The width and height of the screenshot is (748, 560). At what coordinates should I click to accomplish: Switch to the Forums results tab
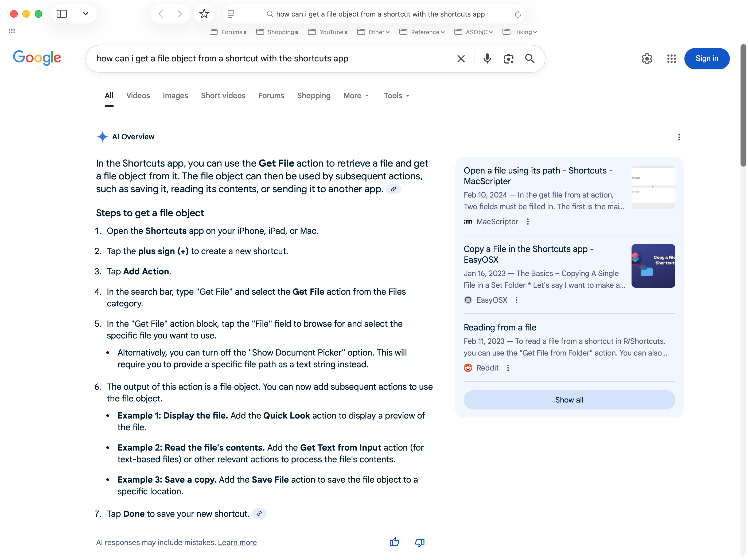pyautogui.click(x=271, y=96)
